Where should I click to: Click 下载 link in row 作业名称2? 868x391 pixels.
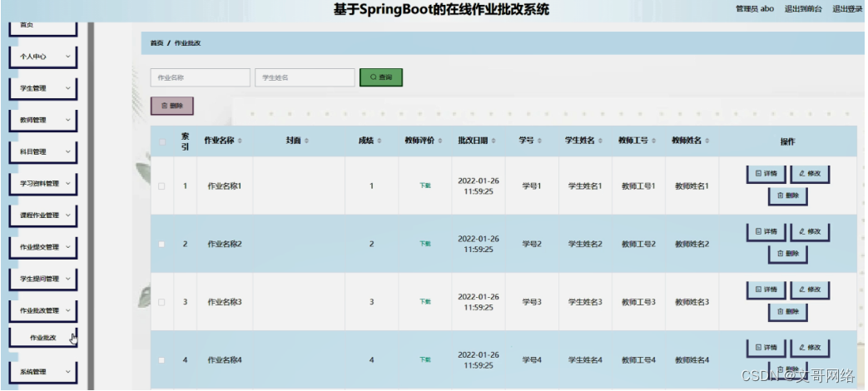click(424, 244)
